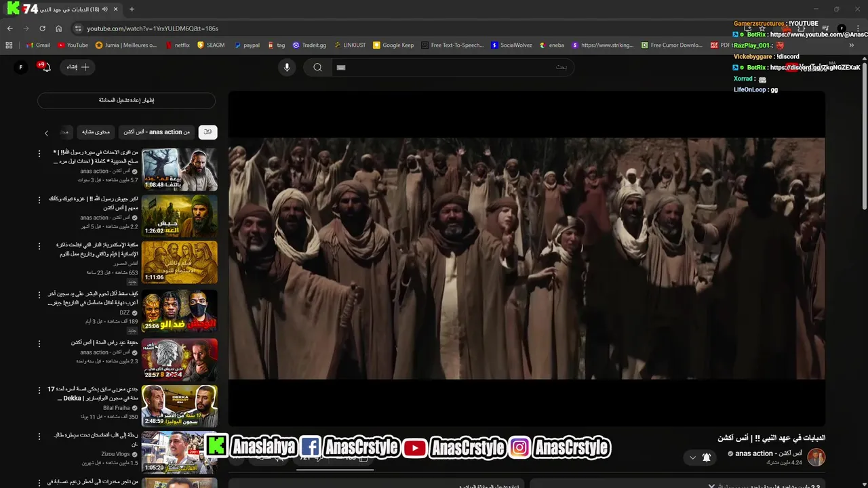
Task: Go back to the previous page
Action: click(x=9, y=28)
